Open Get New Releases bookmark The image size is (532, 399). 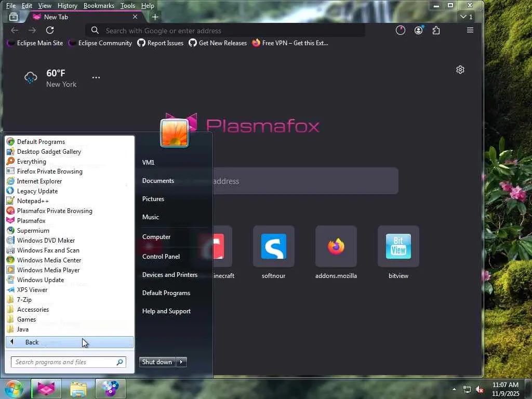pos(218,43)
